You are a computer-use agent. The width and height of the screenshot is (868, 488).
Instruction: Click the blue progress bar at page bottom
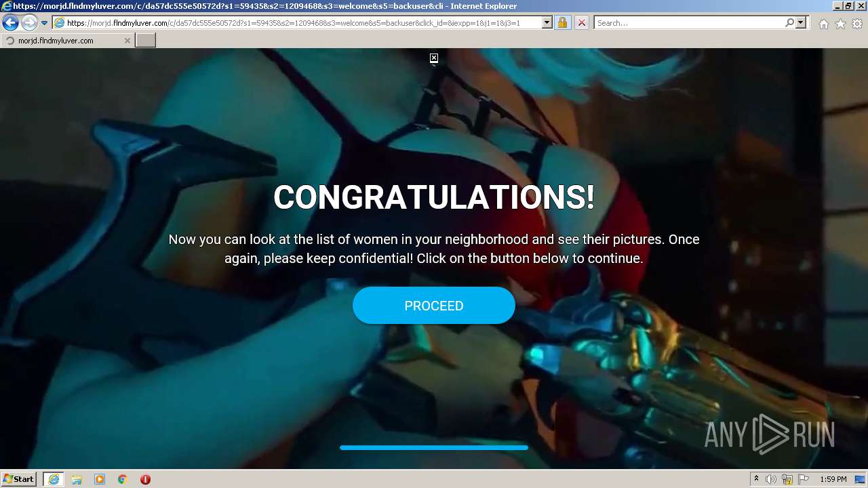434,447
